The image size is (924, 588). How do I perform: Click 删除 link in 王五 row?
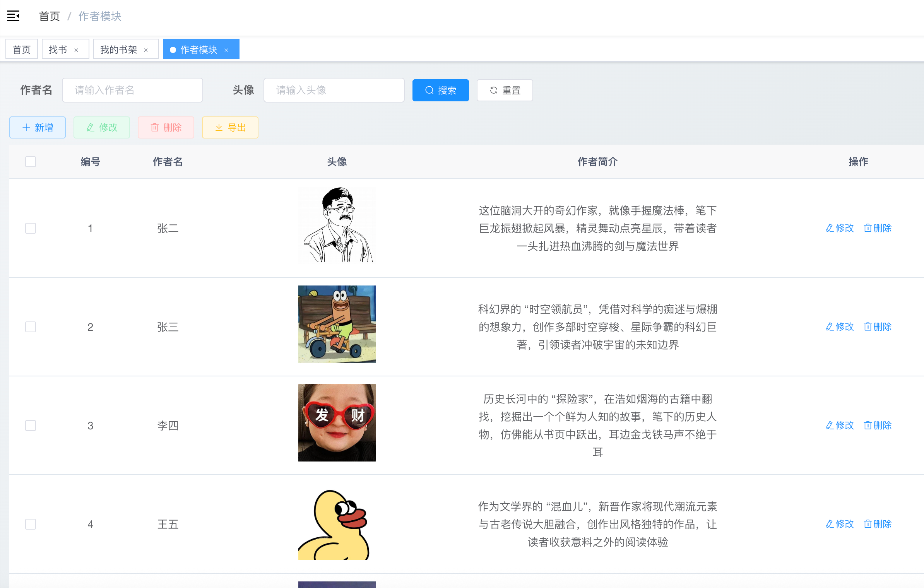point(878,524)
